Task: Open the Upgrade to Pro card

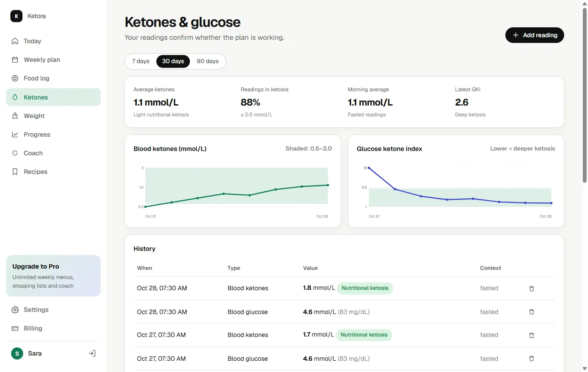Action: [x=54, y=276]
